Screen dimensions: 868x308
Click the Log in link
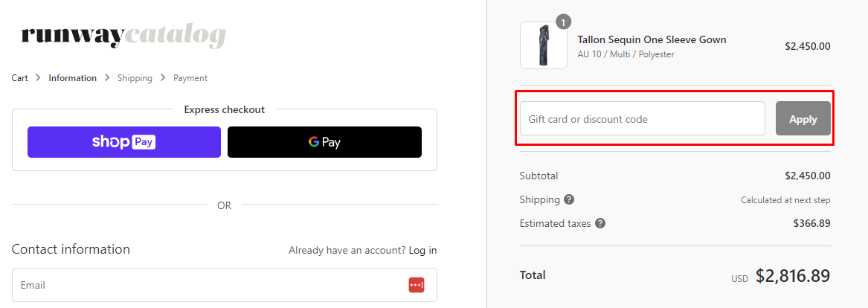[422, 250]
